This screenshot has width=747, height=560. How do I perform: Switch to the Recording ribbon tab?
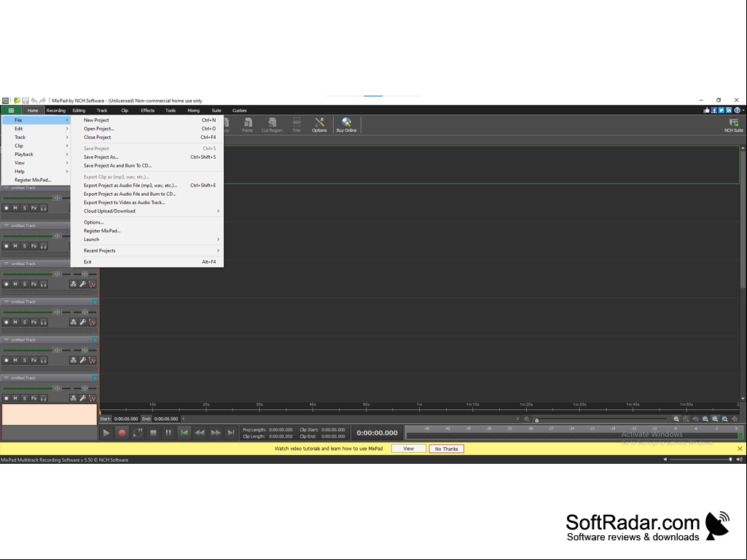click(55, 111)
